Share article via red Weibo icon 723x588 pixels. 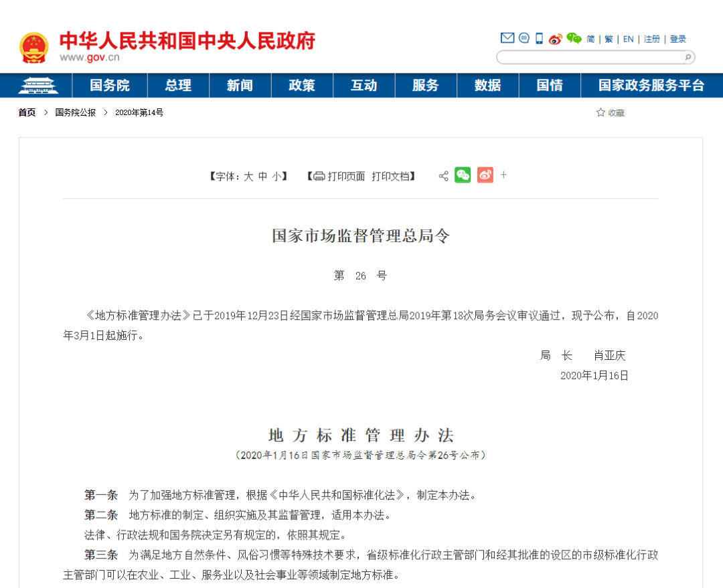pos(485,175)
